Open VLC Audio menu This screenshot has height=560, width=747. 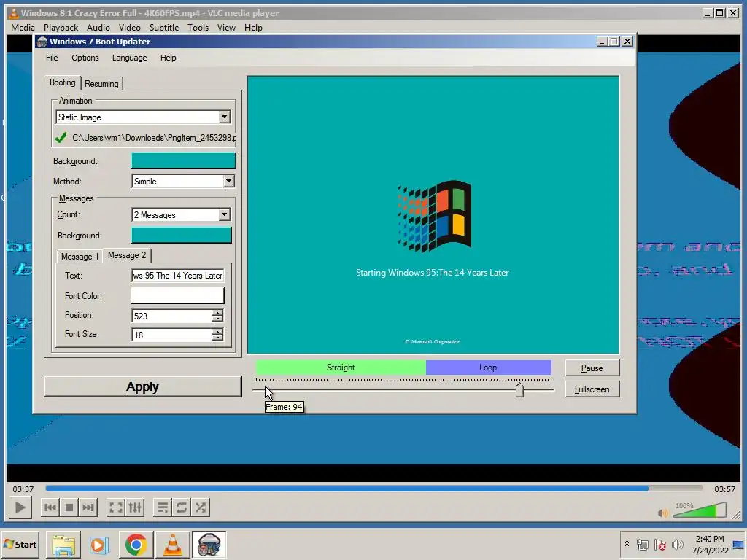pyautogui.click(x=98, y=28)
